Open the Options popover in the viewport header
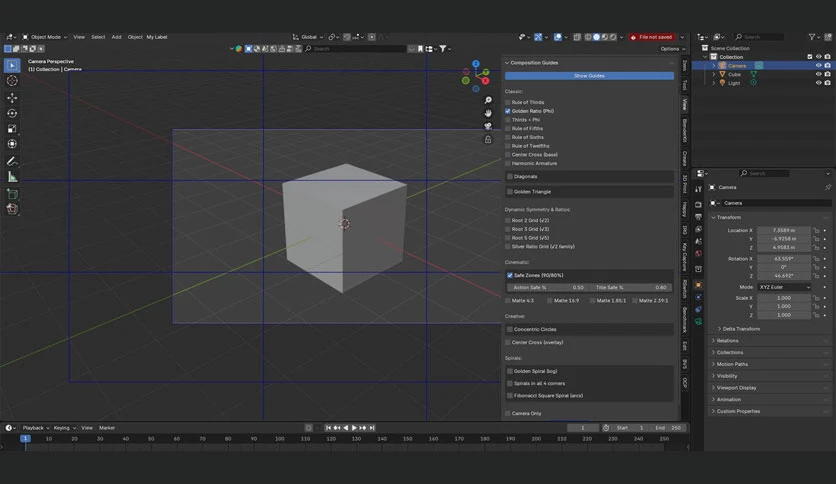The height and width of the screenshot is (484, 836). 672,49
